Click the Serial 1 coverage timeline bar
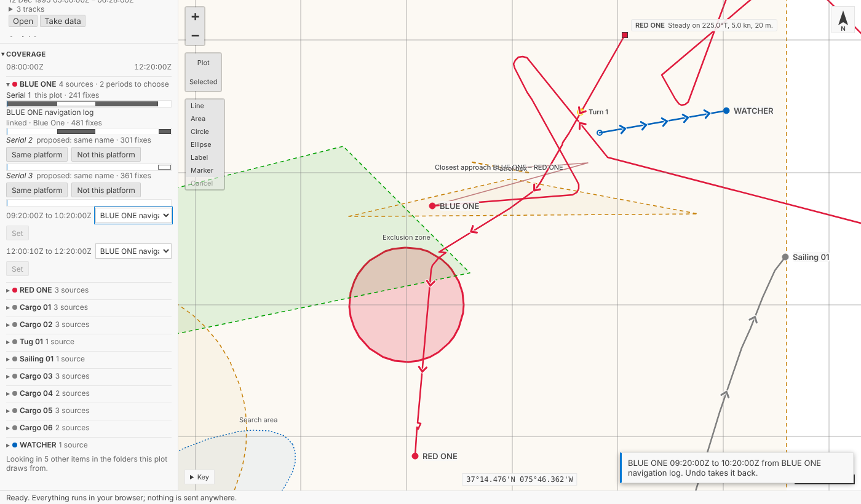This screenshot has height=504, width=861. [89, 104]
